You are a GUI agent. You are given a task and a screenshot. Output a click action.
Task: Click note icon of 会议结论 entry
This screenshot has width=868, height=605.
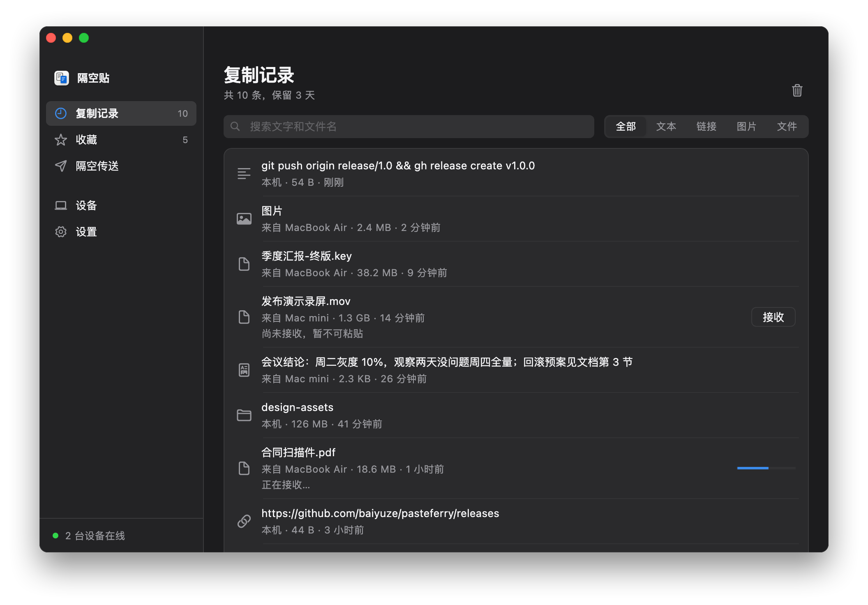pyautogui.click(x=244, y=370)
